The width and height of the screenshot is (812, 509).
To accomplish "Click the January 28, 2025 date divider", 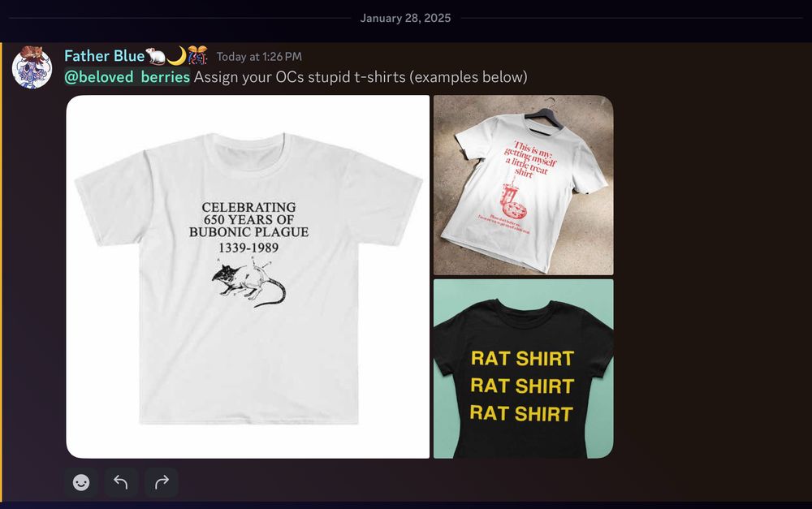I will (405, 18).
